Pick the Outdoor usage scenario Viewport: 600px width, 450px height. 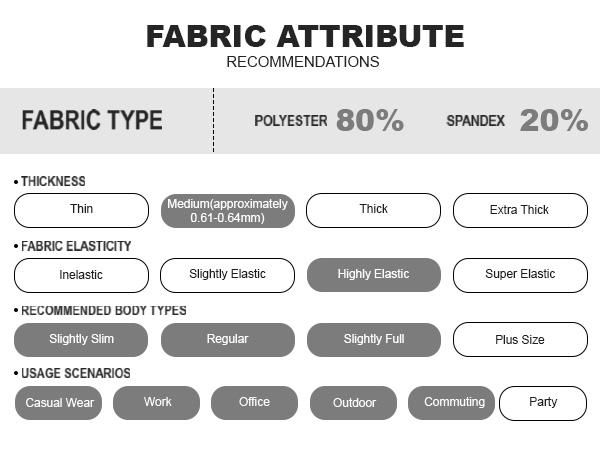[x=354, y=403]
